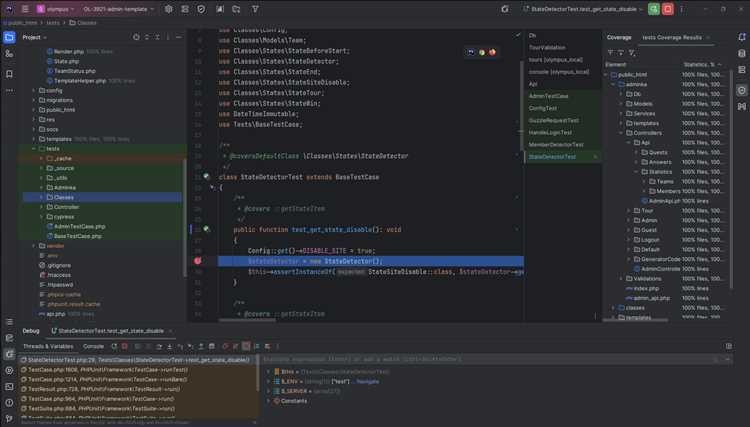Switch to the Console tab in Debug
The image size is (750, 427).
pyautogui.click(x=93, y=346)
